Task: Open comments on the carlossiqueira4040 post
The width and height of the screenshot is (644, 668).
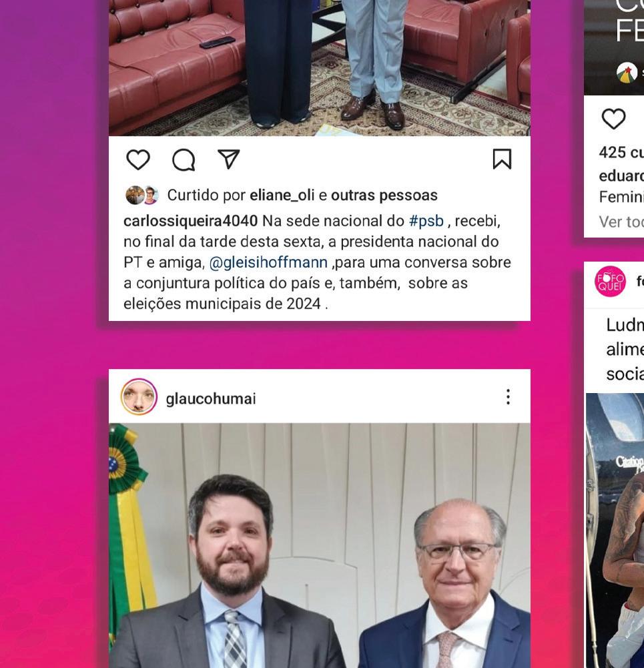Action: 184,159
